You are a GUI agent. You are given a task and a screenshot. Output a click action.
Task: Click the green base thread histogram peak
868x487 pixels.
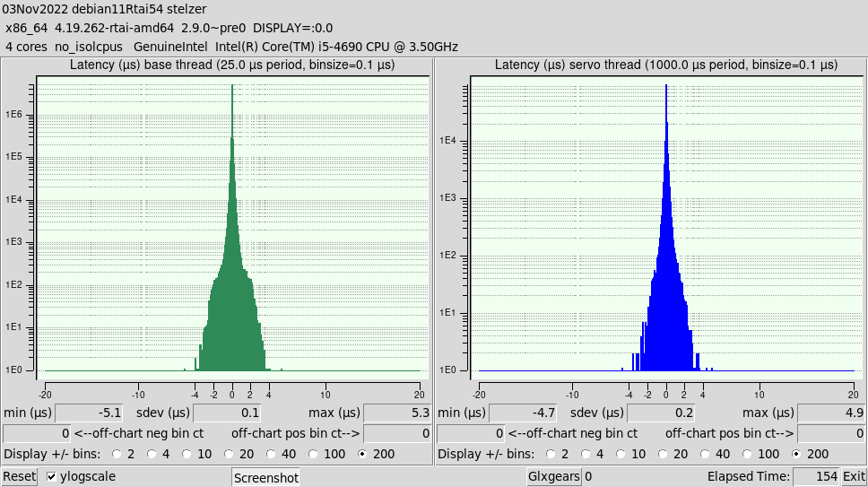pos(232,87)
